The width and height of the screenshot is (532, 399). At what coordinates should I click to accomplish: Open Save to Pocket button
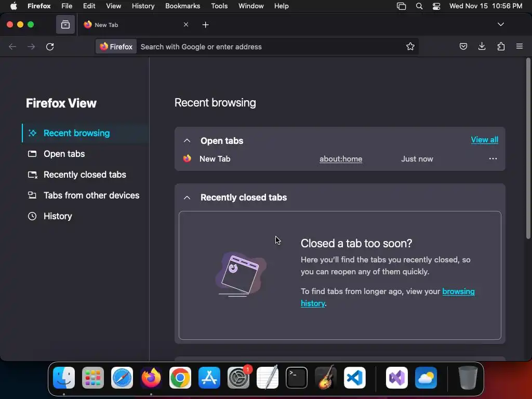pyautogui.click(x=463, y=46)
